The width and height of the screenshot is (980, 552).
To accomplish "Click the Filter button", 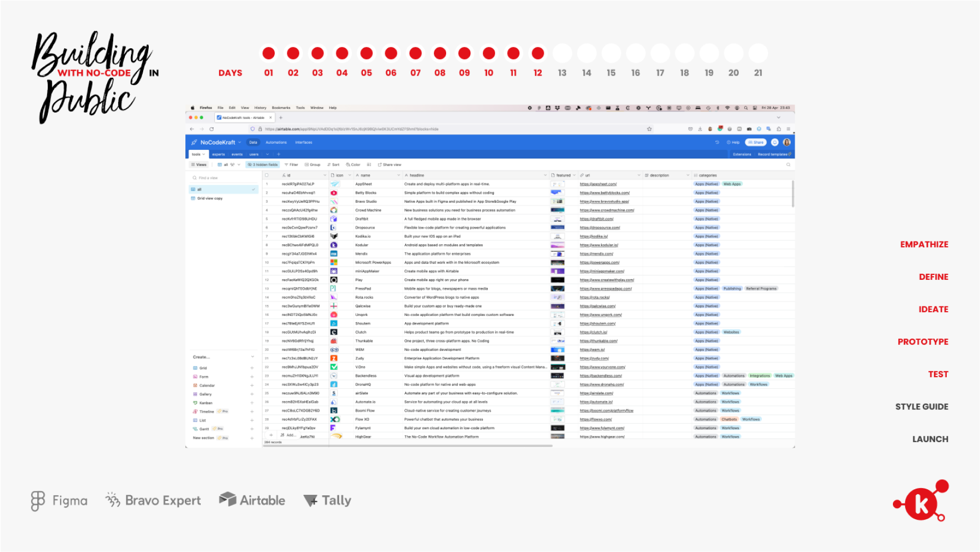I will click(291, 164).
